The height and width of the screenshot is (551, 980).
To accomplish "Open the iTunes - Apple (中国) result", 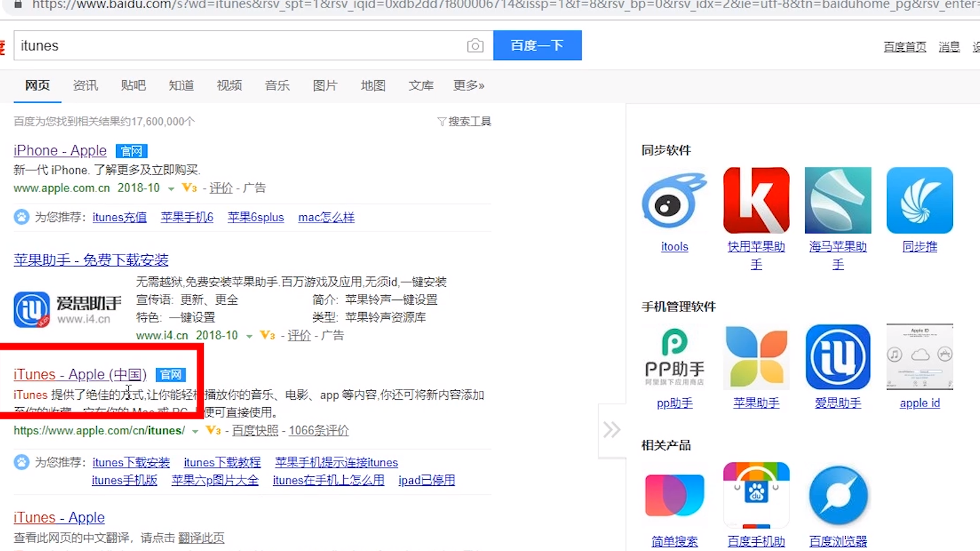I will coord(80,375).
